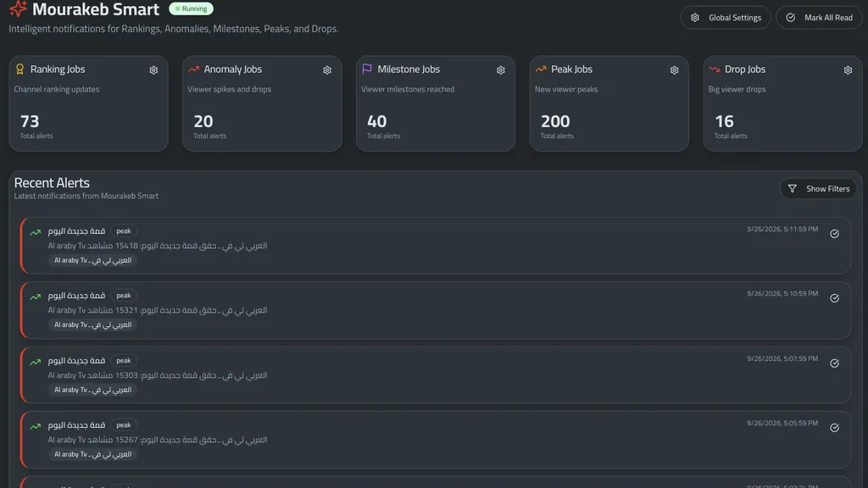Click the Running status badge
The image size is (868, 488).
191,8
